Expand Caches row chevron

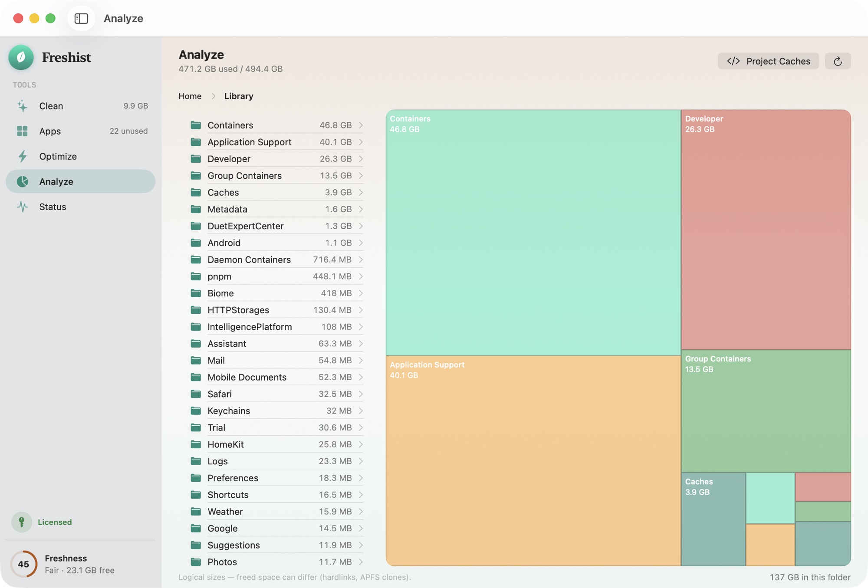pos(361,192)
